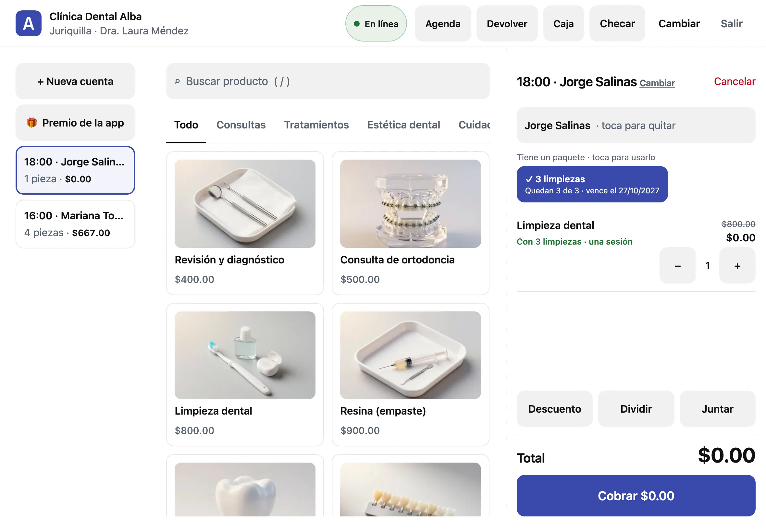Add Consulta de ortodoncia to the ticket
The image size is (766, 532).
pyautogui.click(x=410, y=223)
